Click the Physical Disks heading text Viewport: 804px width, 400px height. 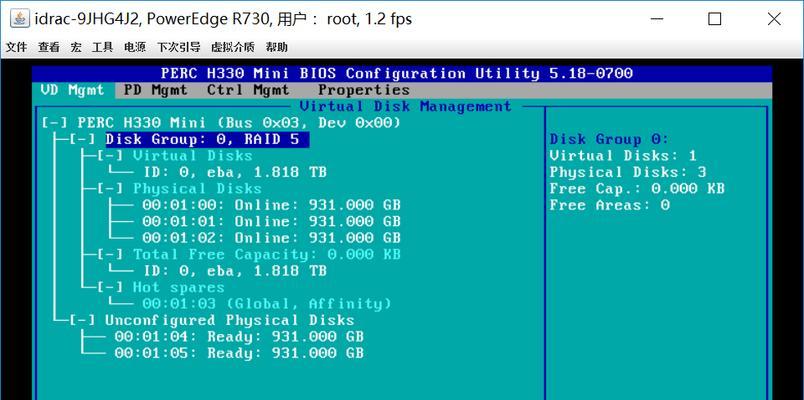(x=197, y=189)
